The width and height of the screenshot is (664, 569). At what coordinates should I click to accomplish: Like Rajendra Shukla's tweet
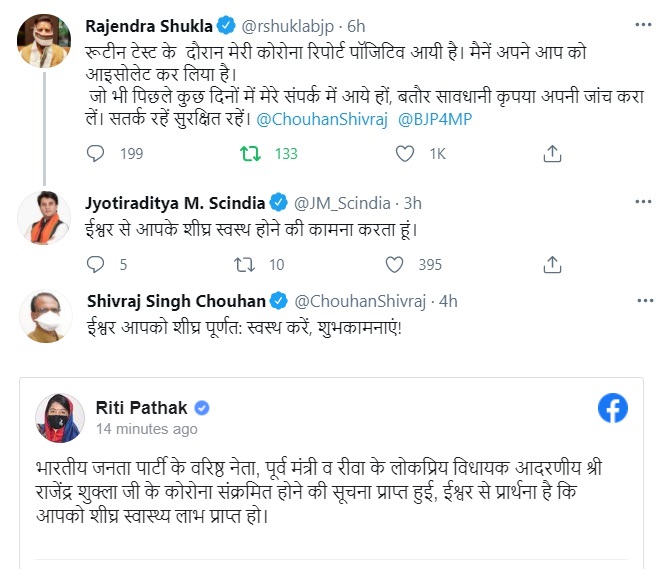(404, 154)
